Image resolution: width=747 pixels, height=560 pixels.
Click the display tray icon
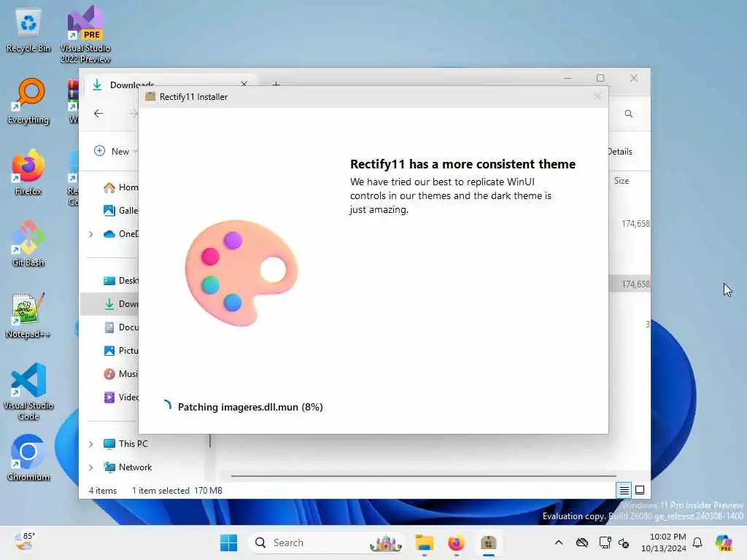click(605, 542)
